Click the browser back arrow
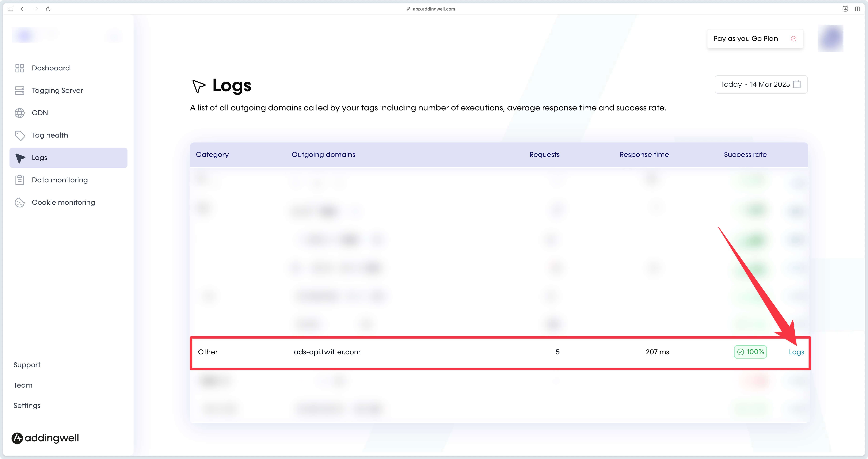The width and height of the screenshot is (868, 459). [23, 9]
